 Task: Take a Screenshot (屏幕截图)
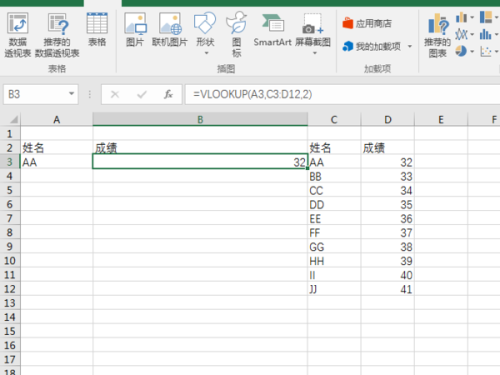pos(313,33)
